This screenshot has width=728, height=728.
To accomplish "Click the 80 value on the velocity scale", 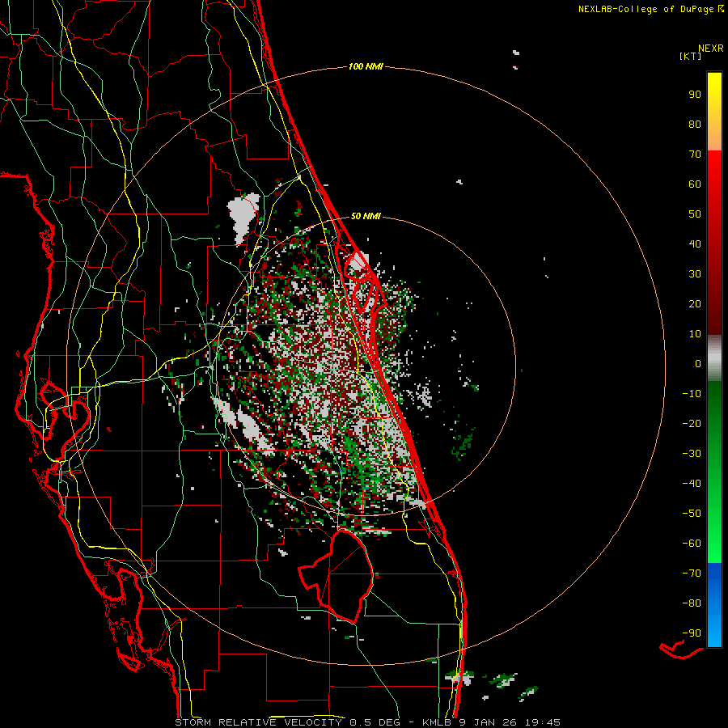I will coord(695,125).
